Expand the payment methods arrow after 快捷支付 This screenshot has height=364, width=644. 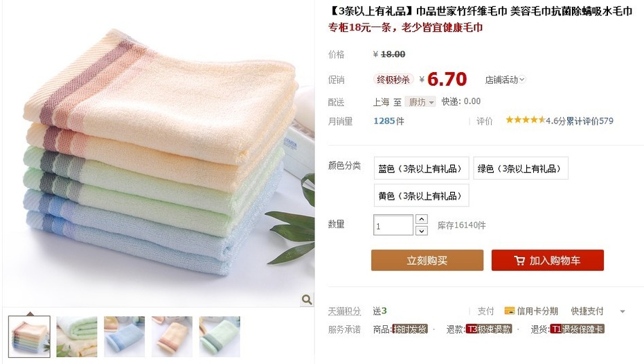tap(623, 311)
